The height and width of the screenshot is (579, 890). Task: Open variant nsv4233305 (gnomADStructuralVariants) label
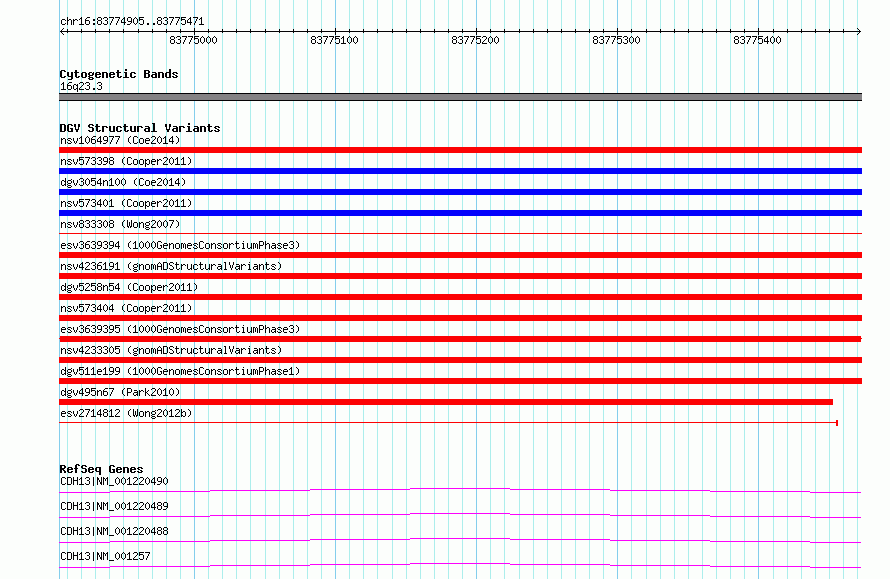pyautogui.click(x=171, y=350)
